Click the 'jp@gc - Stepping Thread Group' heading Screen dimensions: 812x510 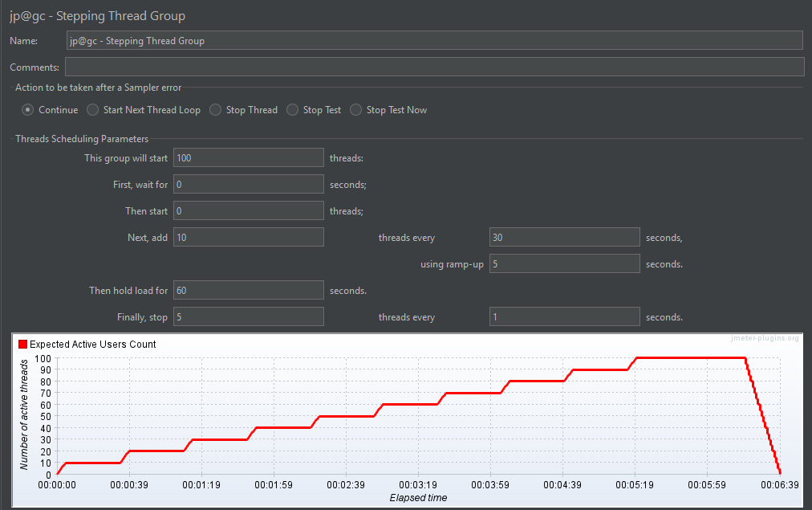click(97, 15)
